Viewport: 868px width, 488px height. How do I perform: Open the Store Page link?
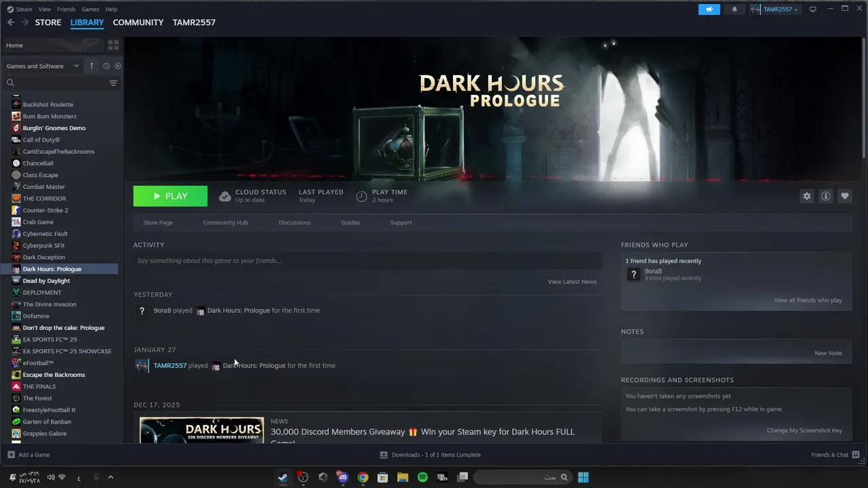point(158,222)
